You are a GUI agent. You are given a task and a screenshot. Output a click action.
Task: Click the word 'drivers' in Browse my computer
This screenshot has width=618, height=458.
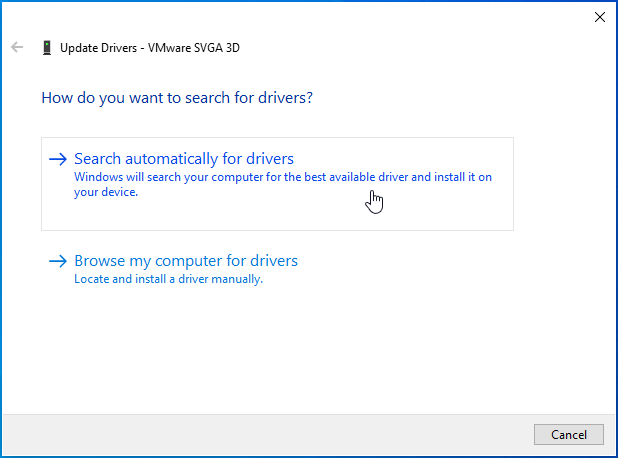pos(273,261)
